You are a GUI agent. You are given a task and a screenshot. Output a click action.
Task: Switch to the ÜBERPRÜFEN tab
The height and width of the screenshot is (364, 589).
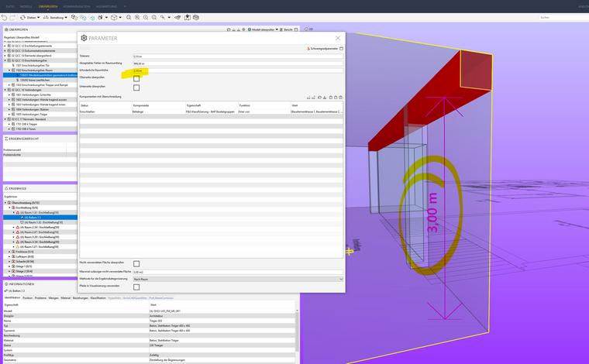(x=48, y=6)
